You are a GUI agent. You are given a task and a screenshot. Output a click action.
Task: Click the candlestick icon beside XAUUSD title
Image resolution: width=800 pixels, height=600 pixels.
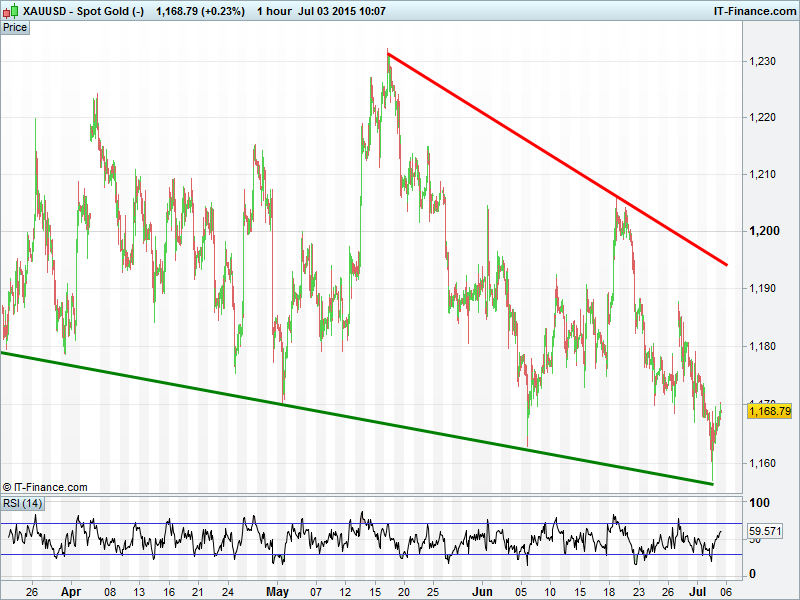[11, 11]
